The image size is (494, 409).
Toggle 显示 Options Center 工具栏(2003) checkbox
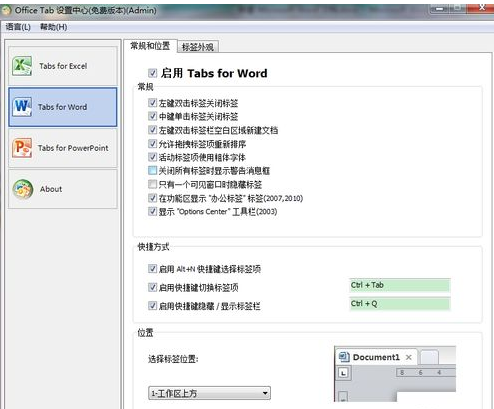pyautogui.click(x=152, y=211)
